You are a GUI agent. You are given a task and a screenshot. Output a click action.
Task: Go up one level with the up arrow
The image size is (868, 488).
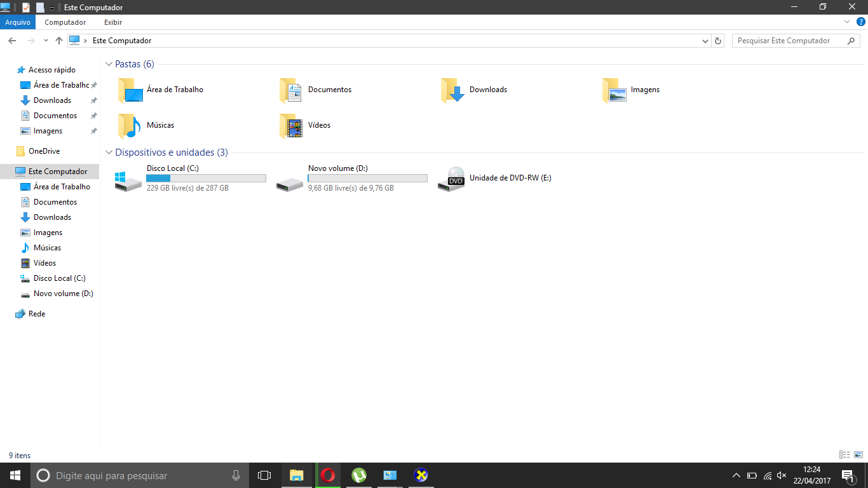[x=59, y=41]
